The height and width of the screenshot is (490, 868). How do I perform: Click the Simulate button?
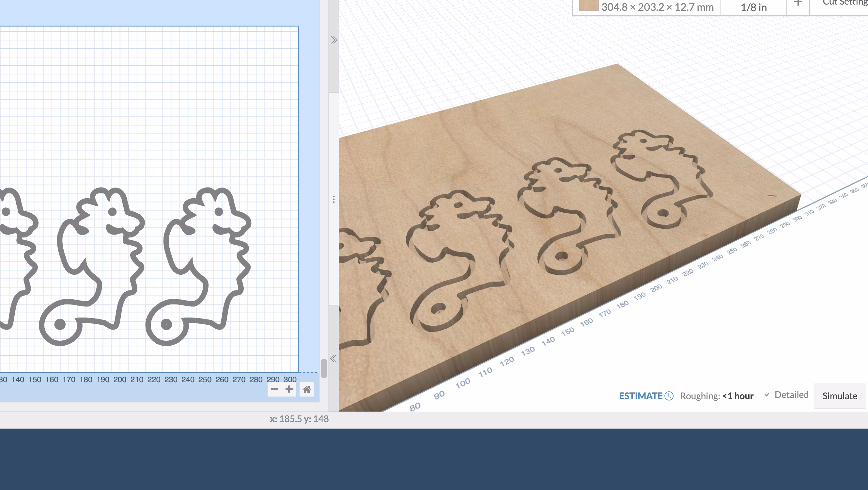pyautogui.click(x=839, y=396)
